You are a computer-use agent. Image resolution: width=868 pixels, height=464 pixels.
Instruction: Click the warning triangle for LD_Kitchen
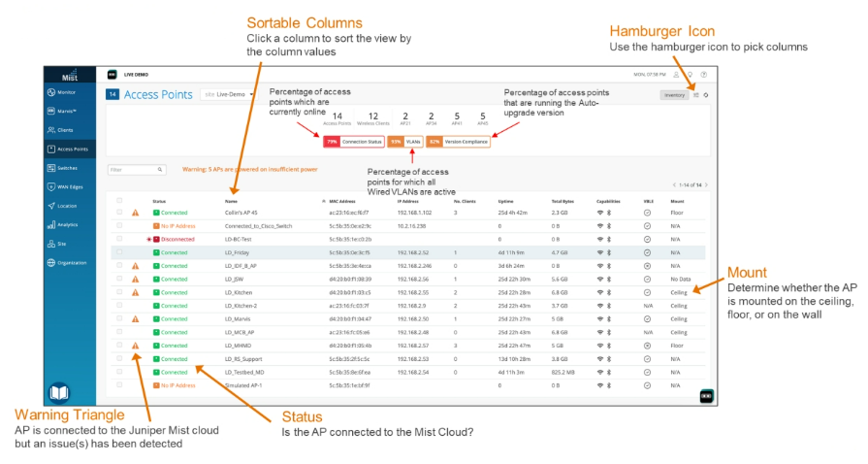point(135,292)
